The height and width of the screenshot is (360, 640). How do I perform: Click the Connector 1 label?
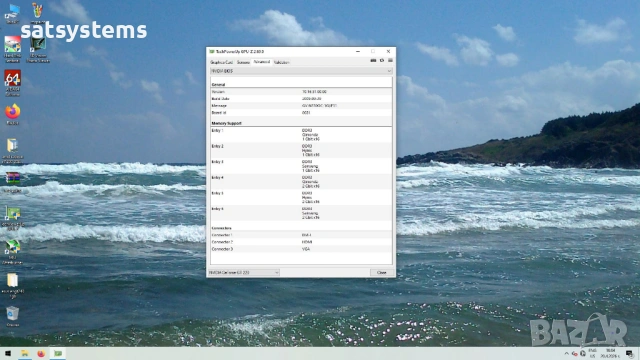[x=222, y=235]
